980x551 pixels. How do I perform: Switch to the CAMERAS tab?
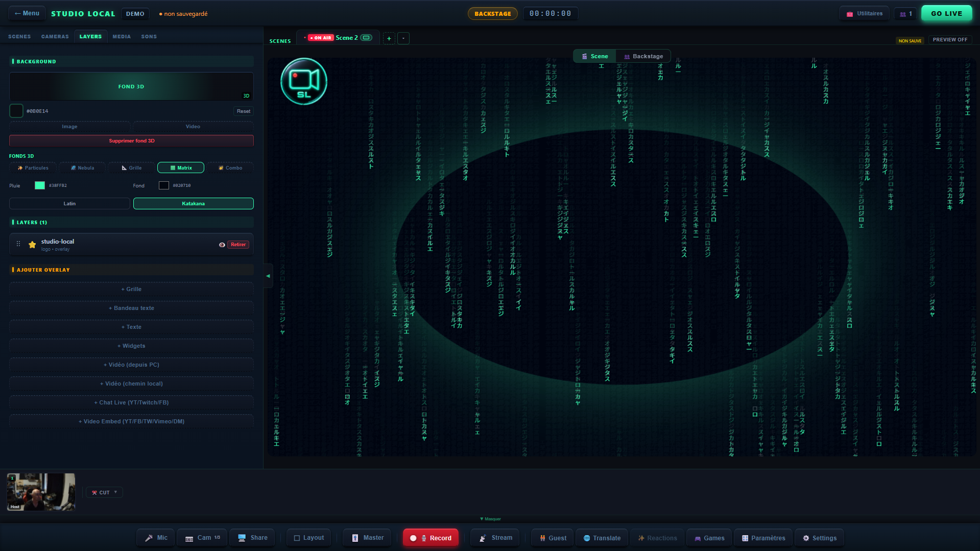point(55,37)
